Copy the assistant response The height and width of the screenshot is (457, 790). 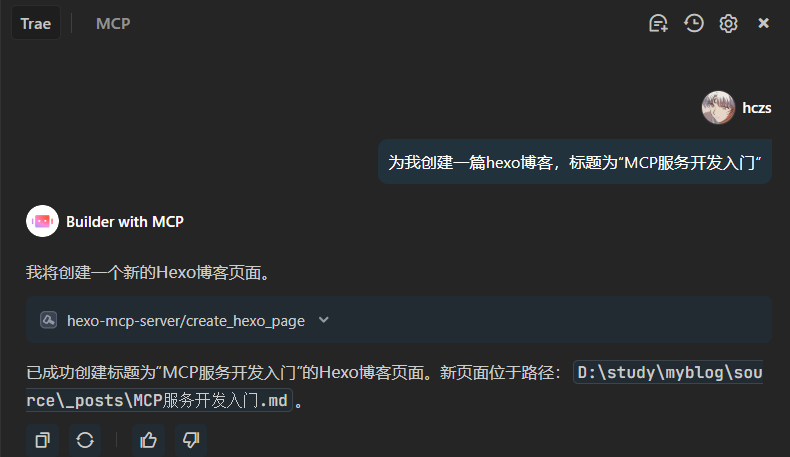pyautogui.click(x=42, y=440)
